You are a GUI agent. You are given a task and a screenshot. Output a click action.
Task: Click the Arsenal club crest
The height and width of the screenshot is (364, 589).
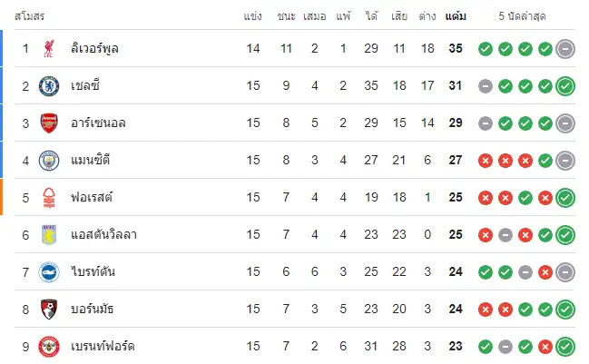49,123
